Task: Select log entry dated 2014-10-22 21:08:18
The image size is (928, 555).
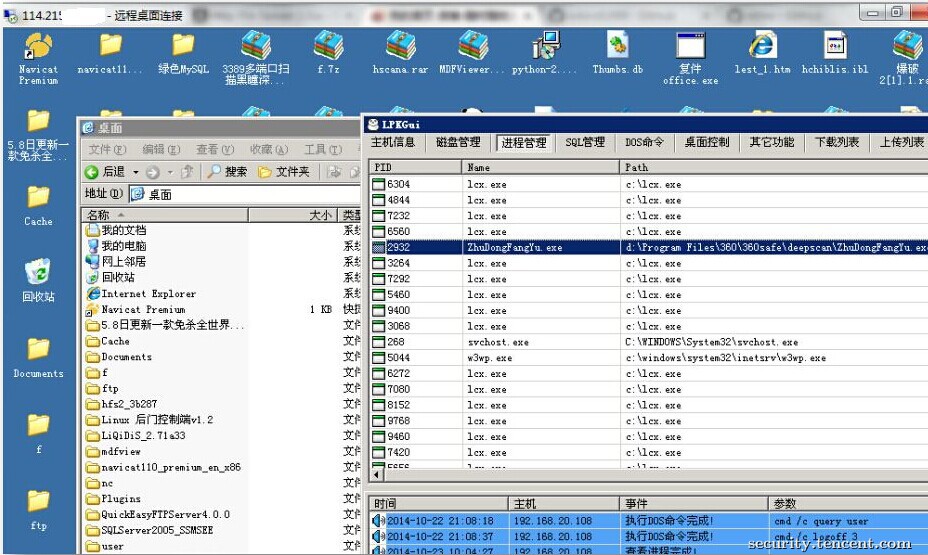Action: (649, 521)
